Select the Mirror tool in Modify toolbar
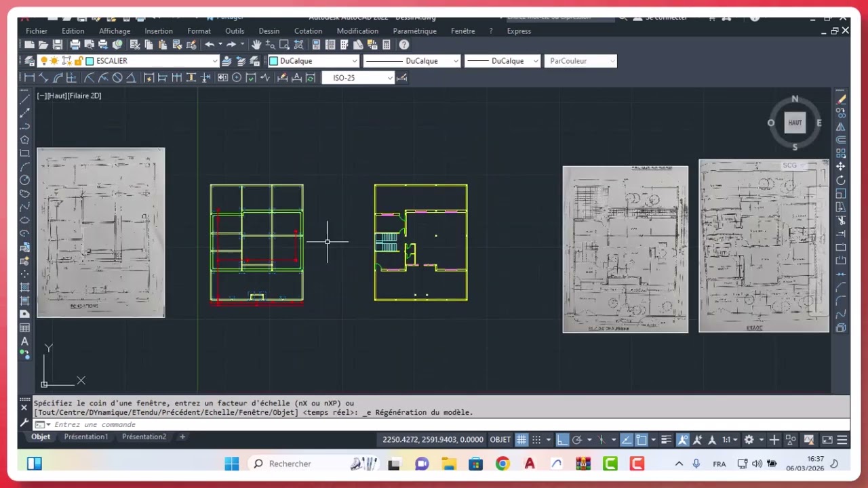868x488 pixels. coord(841,127)
